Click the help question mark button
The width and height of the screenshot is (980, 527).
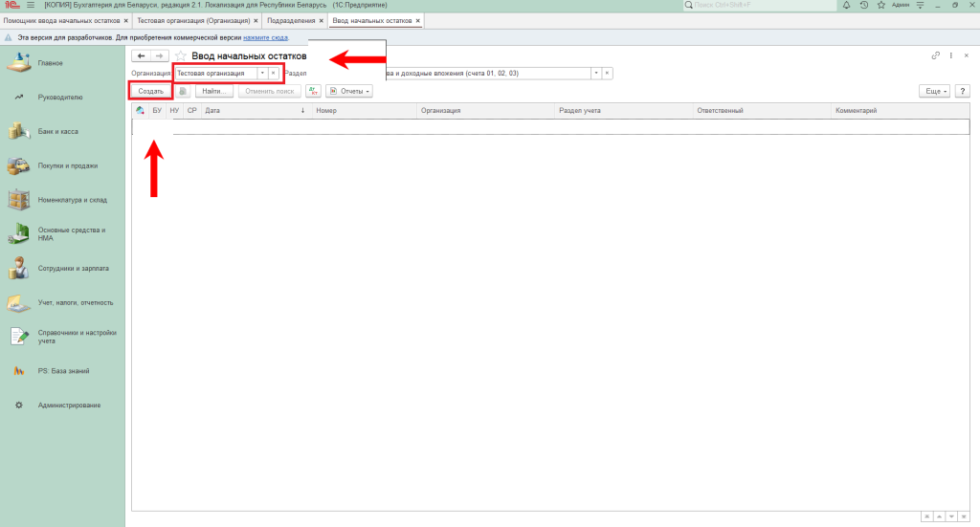click(962, 91)
